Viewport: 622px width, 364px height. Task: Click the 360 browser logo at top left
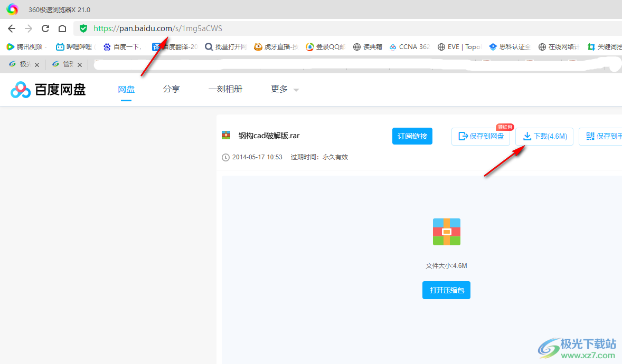point(12,9)
